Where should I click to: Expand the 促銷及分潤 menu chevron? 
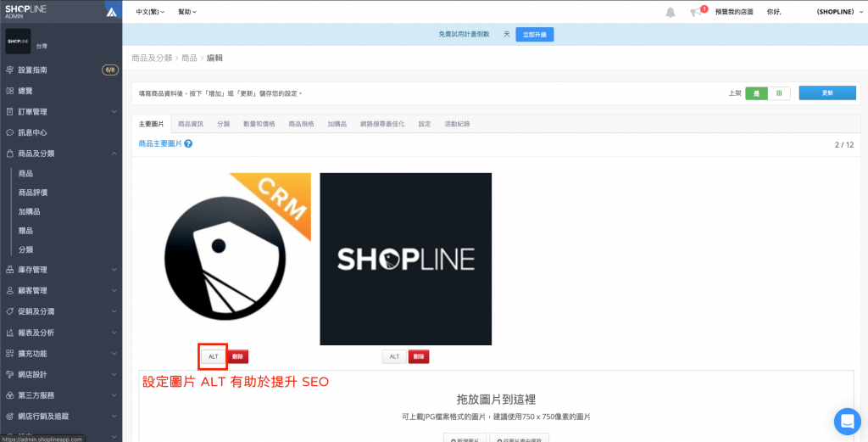point(114,311)
